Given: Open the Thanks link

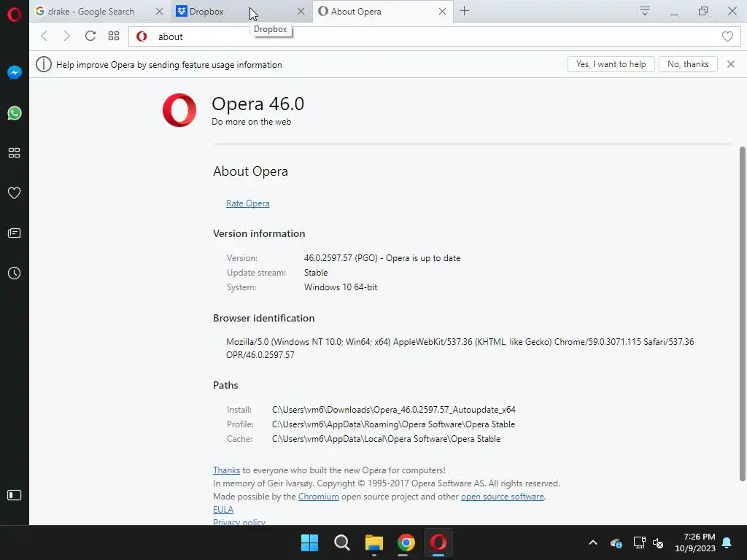Looking at the screenshot, I should (x=226, y=470).
